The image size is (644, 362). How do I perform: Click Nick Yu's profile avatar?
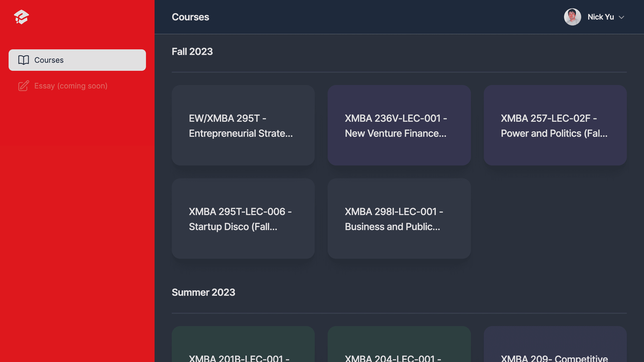click(x=572, y=17)
